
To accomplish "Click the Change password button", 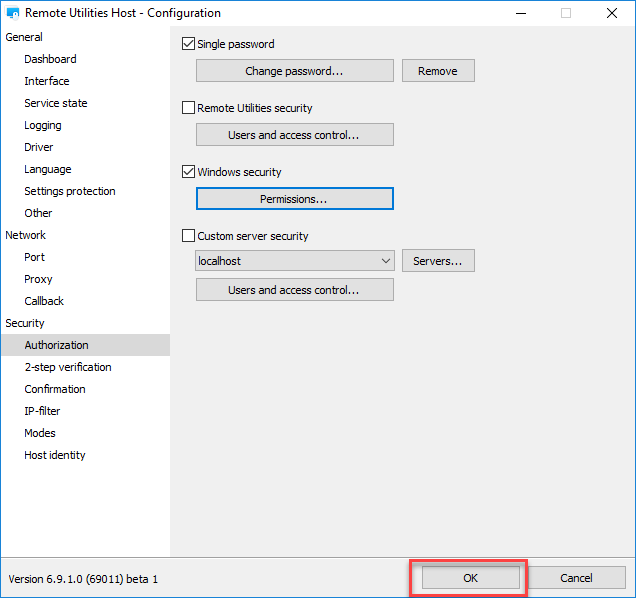I will [294, 71].
